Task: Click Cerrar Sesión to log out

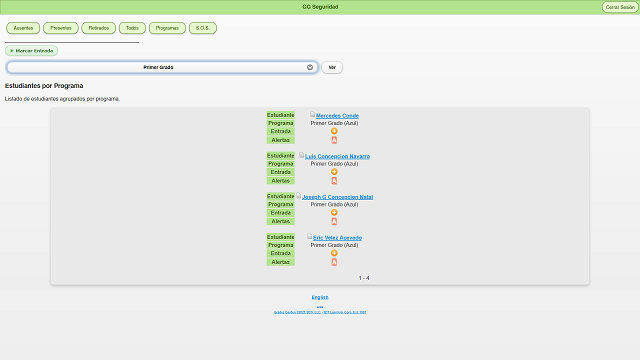Action: pyautogui.click(x=620, y=7)
